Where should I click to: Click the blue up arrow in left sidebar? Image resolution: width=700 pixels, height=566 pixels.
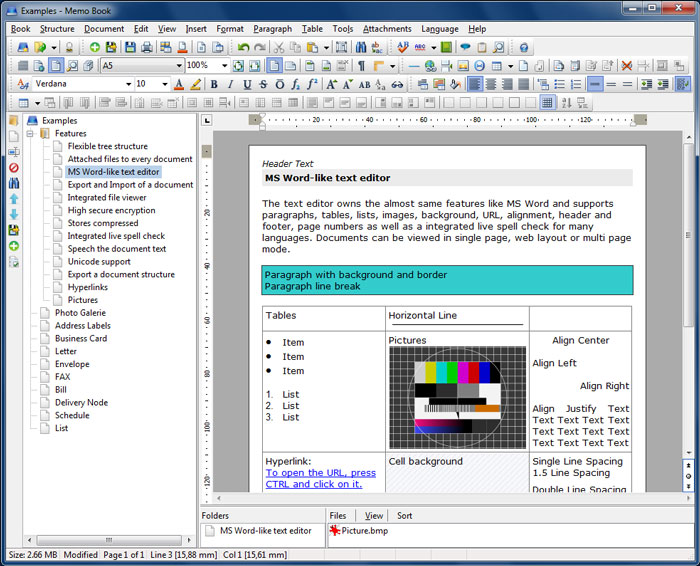pyautogui.click(x=14, y=199)
